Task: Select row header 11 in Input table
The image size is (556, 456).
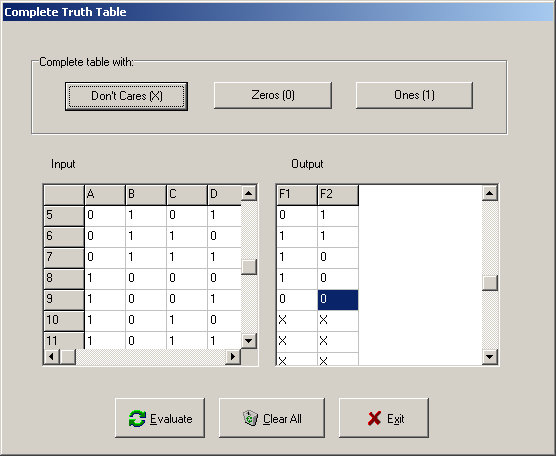Action: point(64,340)
